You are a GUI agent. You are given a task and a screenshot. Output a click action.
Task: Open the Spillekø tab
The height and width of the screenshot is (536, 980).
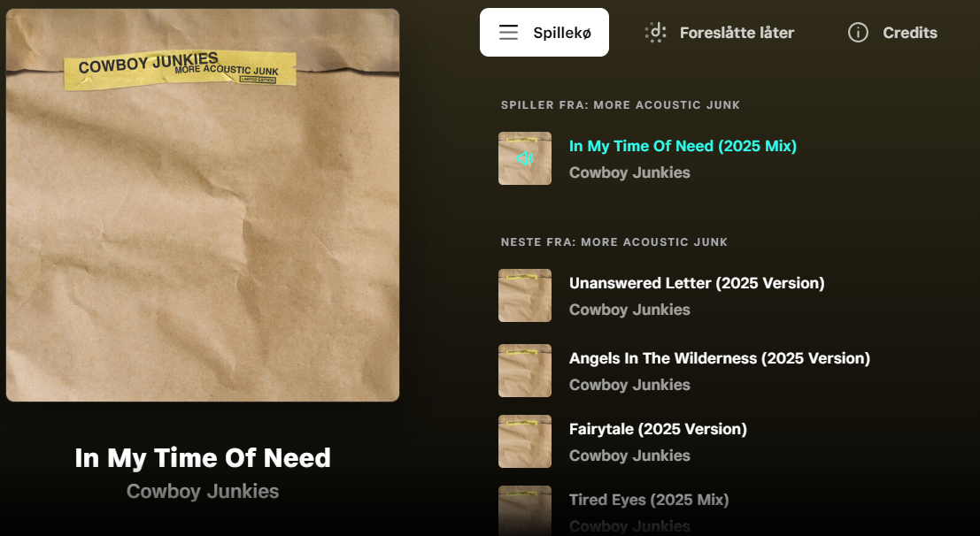coord(544,33)
